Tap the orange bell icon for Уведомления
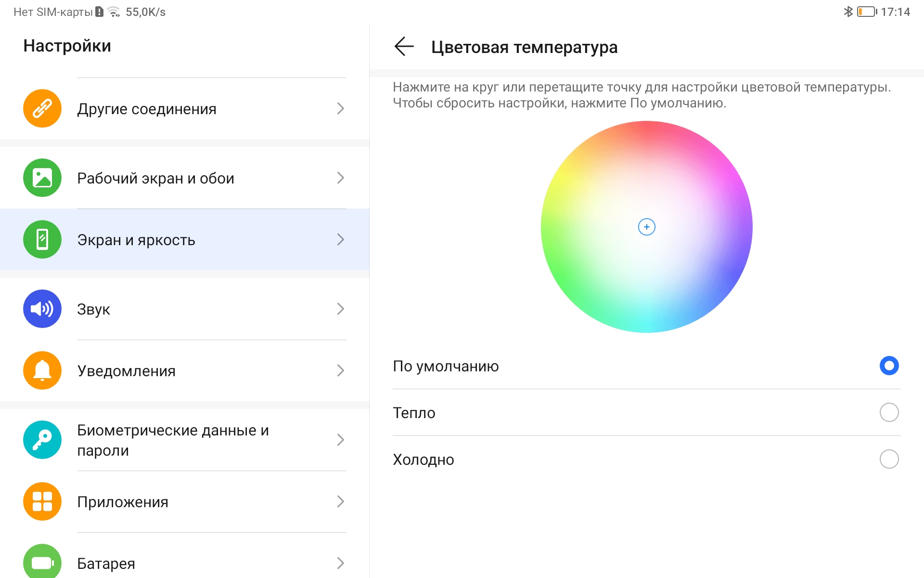The image size is (924, 578). [x=42, y=370]
